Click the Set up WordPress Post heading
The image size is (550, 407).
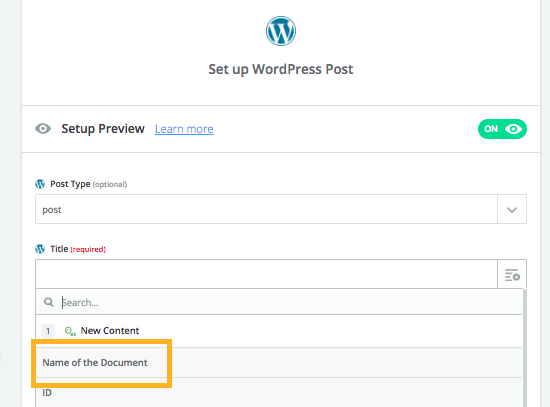click(281, 69)
